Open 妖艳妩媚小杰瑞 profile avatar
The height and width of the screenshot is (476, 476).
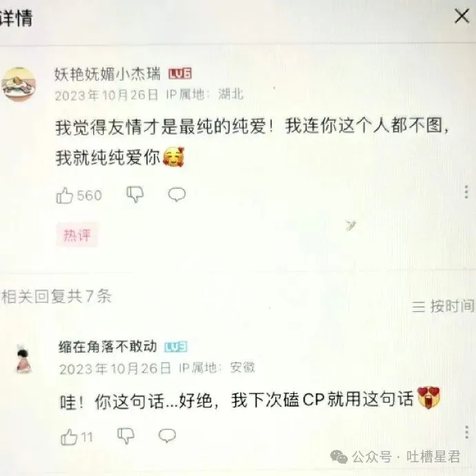tap(19, 85)
